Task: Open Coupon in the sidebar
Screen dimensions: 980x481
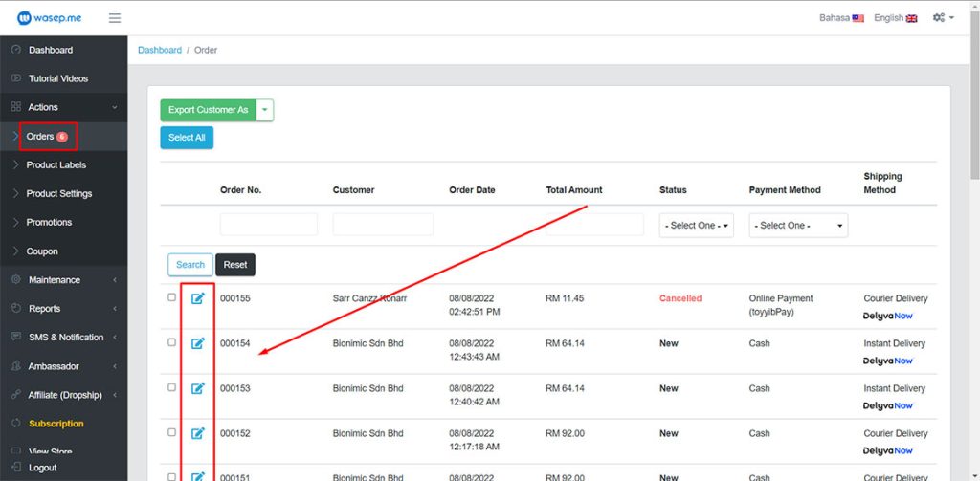Action: pos(64,251)
